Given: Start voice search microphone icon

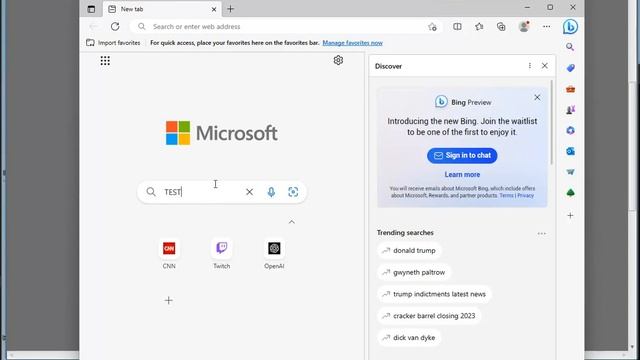Looking at the screenshot, I should [271, 192].
